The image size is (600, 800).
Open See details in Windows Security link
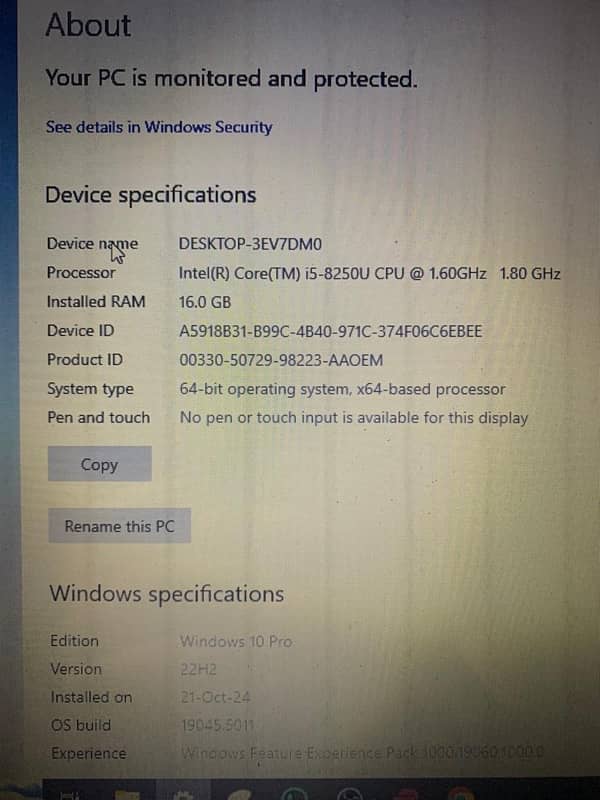(x=159, y=127)
